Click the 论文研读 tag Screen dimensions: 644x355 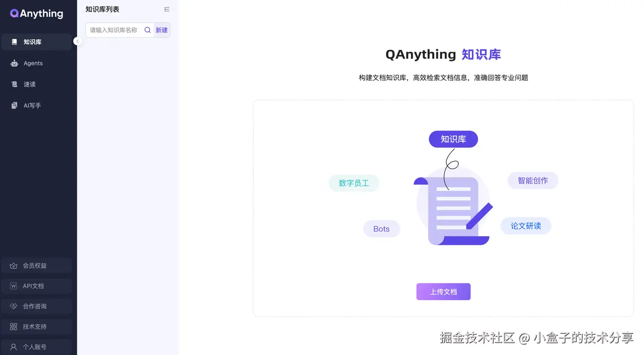tap(526, 226)
